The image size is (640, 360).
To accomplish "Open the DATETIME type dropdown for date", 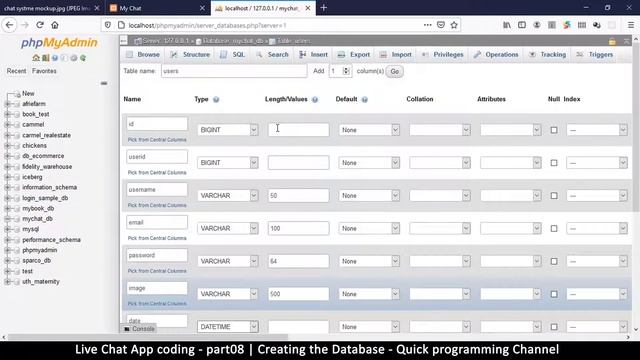I will tap(228, 327).
